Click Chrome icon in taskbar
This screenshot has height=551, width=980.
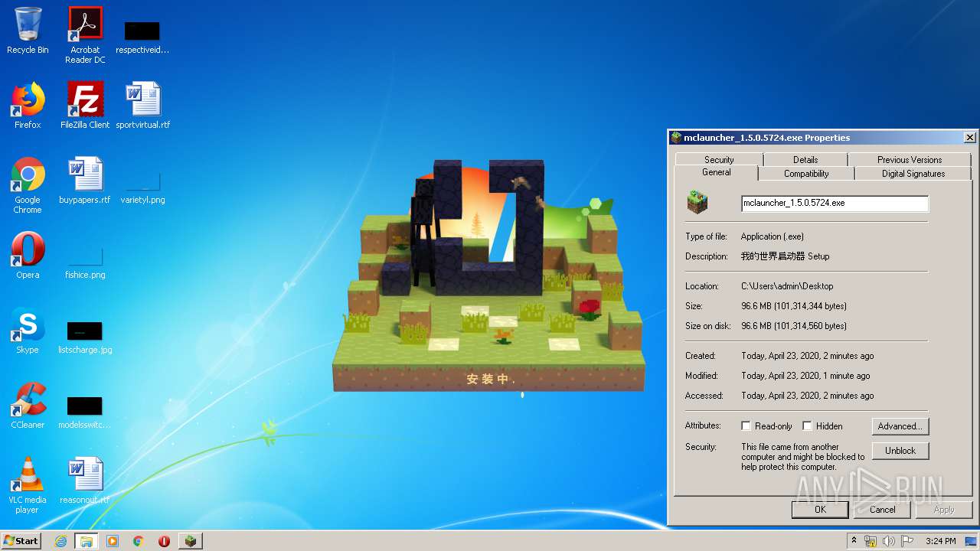coord(139,541)
